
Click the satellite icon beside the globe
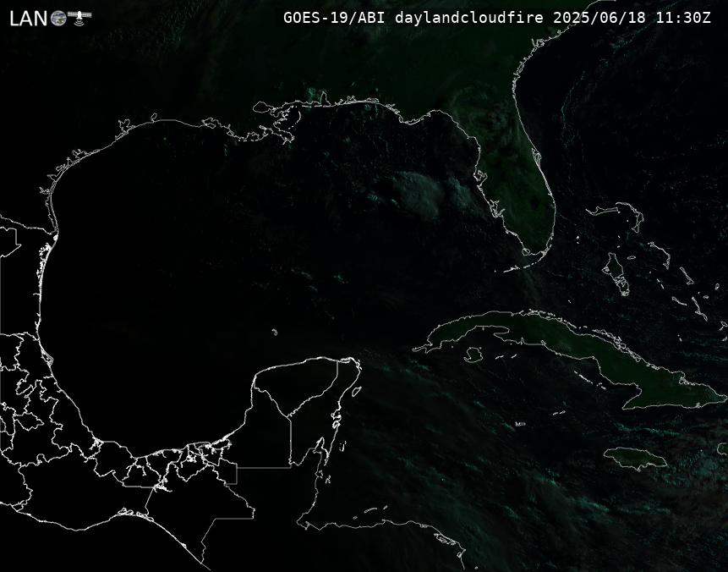pyautogui.click(x=79, y=17)
